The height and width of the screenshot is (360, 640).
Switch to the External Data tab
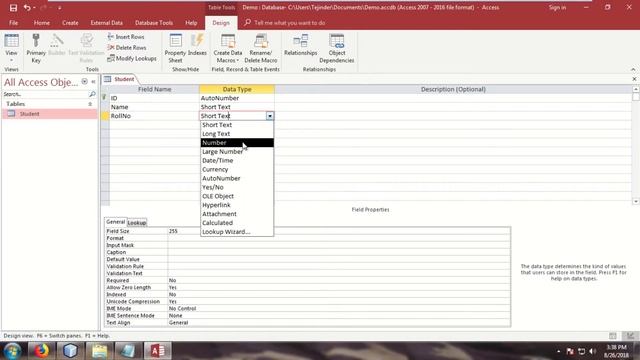pyautogui.click(x=107, y=23)
